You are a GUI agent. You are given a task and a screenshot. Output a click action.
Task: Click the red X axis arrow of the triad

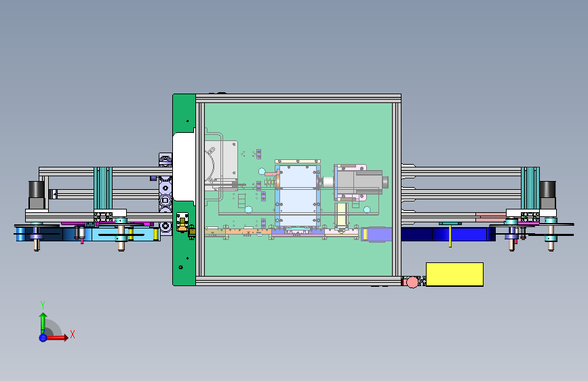[x=58, y=338]
